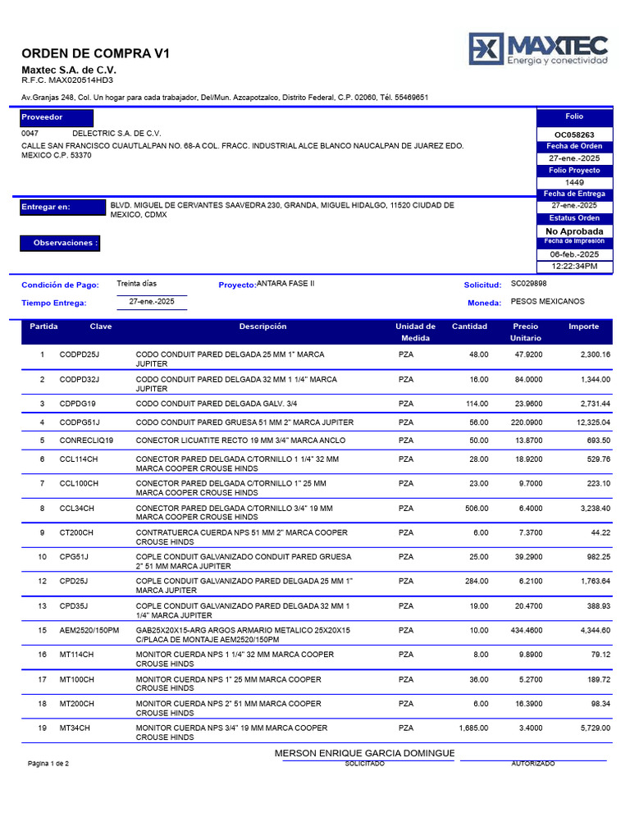Select the Cantidad column header
This screenshot has width=630, height=840.
469,326
